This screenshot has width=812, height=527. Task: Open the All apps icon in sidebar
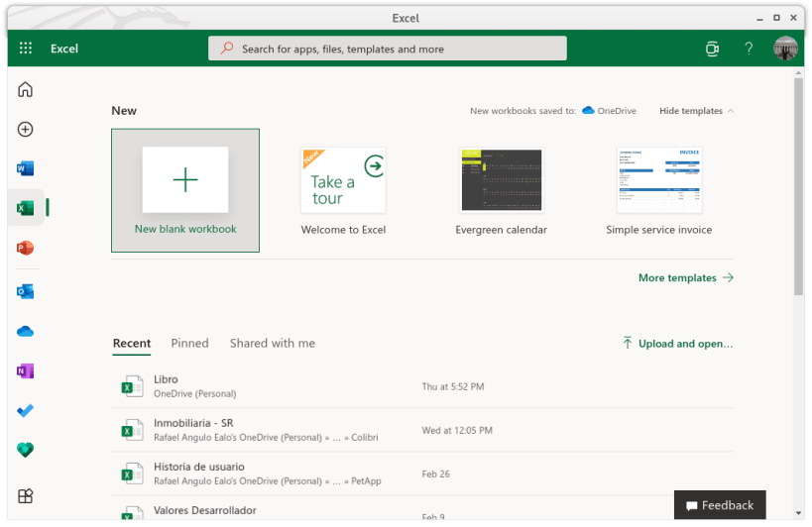tap(26, 496)
